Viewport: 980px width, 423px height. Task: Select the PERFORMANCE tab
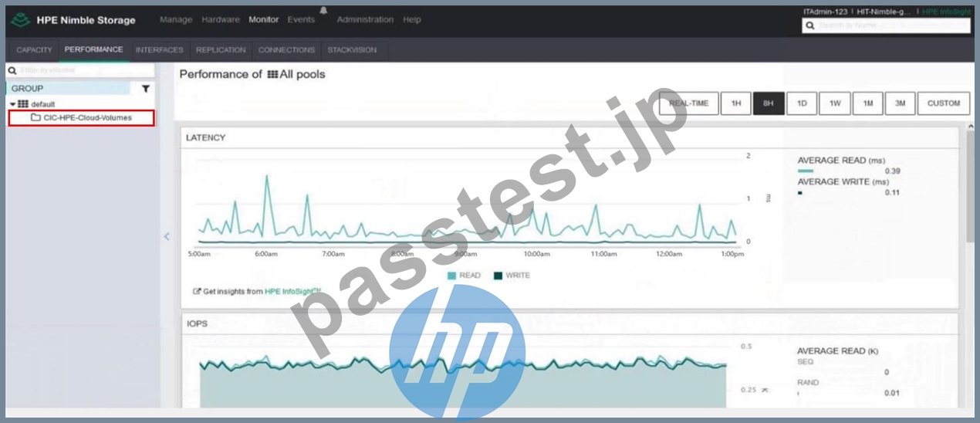93,50
